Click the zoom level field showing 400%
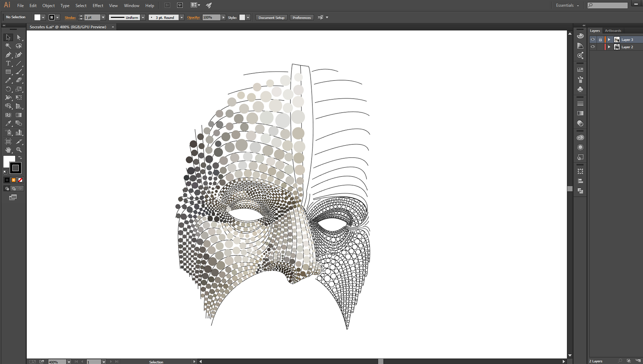 [x=57, y=361]
